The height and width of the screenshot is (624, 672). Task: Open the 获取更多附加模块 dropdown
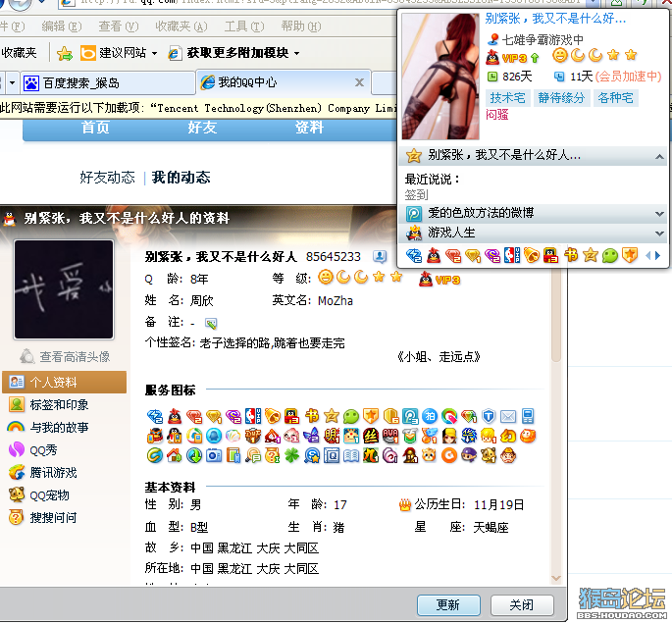click(296, 54)
